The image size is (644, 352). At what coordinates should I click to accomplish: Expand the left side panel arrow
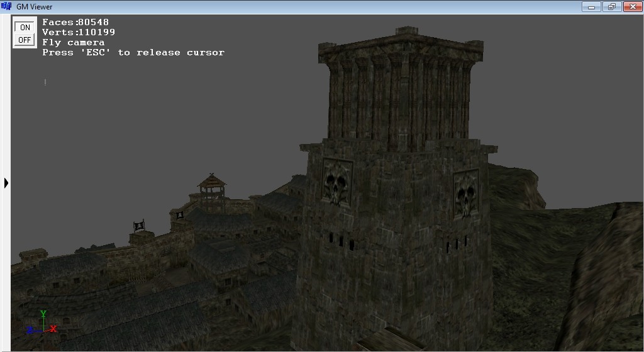coord(6,183)
